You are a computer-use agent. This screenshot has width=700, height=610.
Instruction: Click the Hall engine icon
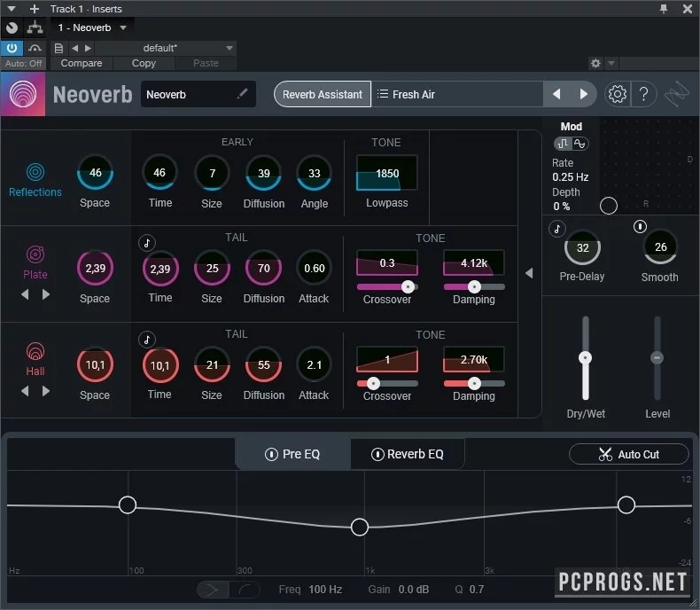click(x=35, y=351)
